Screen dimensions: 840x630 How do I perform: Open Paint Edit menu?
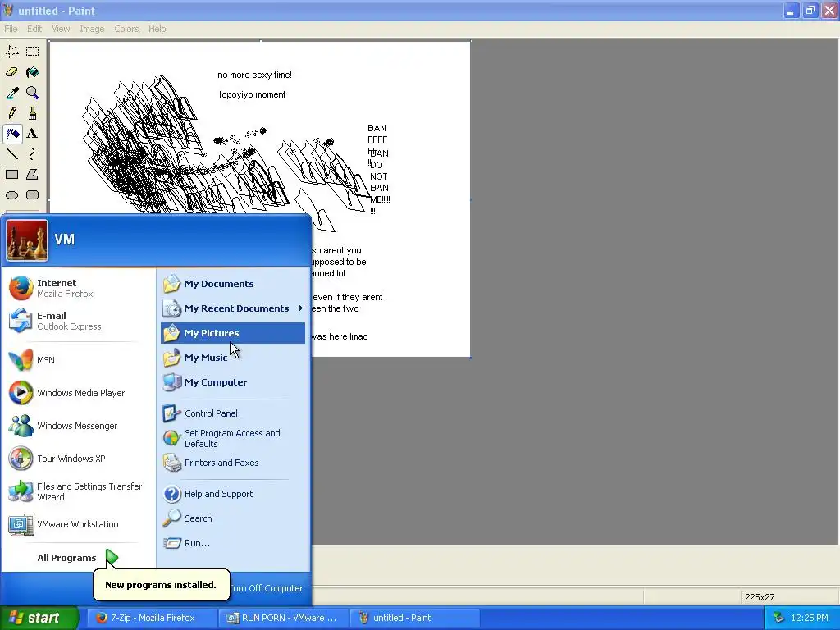[34, 29]
